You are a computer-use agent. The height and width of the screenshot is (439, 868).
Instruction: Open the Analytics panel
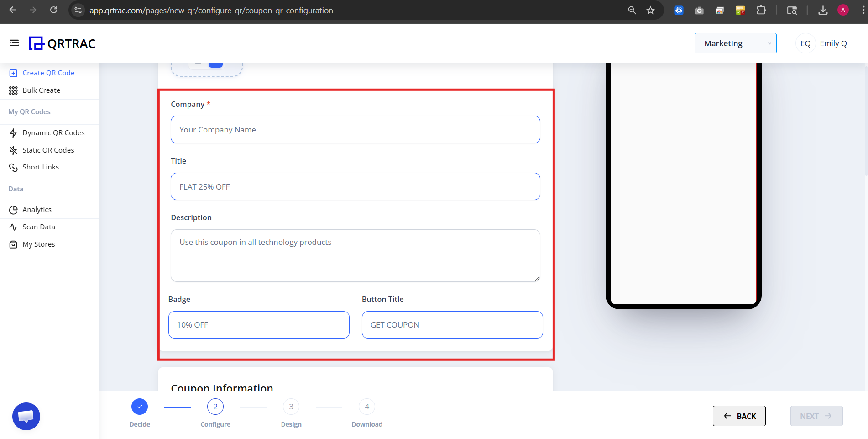click(37, 209)
